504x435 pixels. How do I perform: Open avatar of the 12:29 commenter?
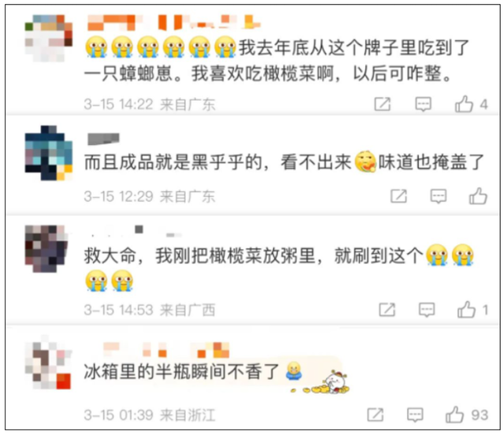click(49, 153)
